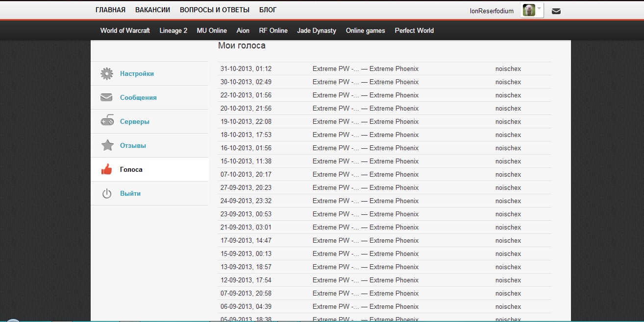Click date 22-10-2013, 01:56
The image size is (644, 322).
(246, 95)
